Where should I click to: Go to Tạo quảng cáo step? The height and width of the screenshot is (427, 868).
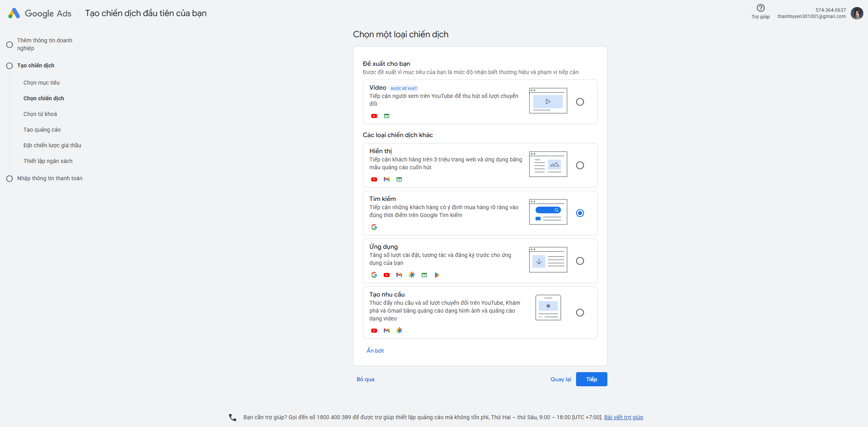[x=42, y=130]
